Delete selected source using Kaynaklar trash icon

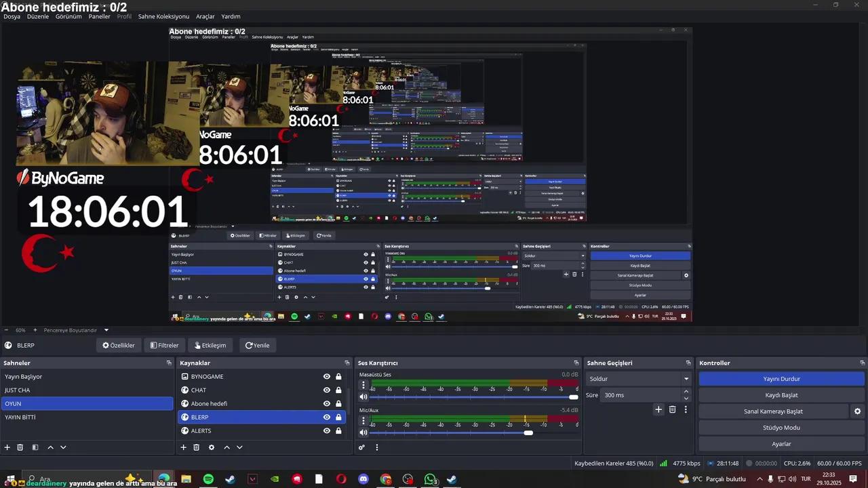click(196, 447)
